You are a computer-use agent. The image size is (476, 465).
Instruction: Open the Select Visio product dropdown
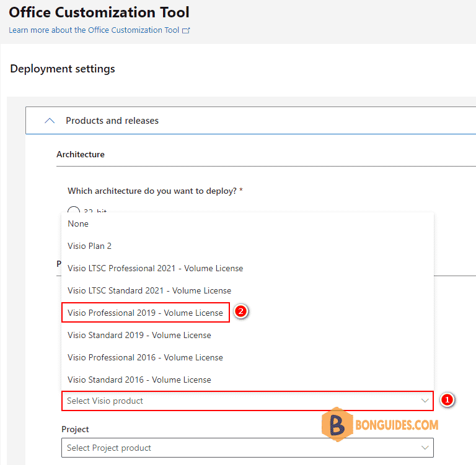pyautogui.click(x=247, y=401)
